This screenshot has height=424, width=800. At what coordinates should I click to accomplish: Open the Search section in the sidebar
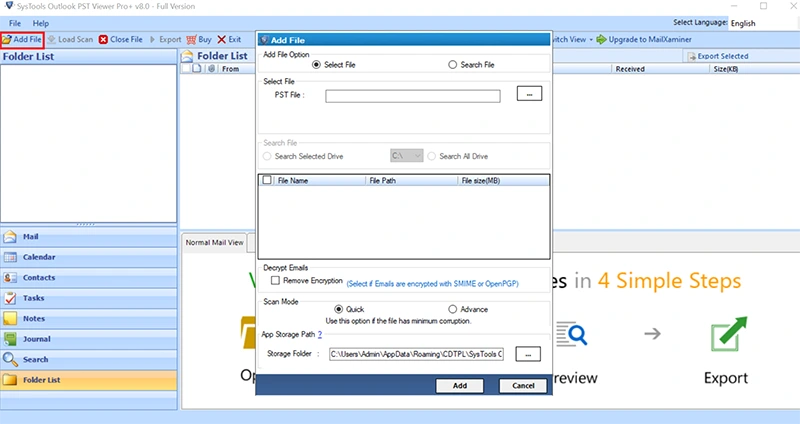(x=89, y=359)
